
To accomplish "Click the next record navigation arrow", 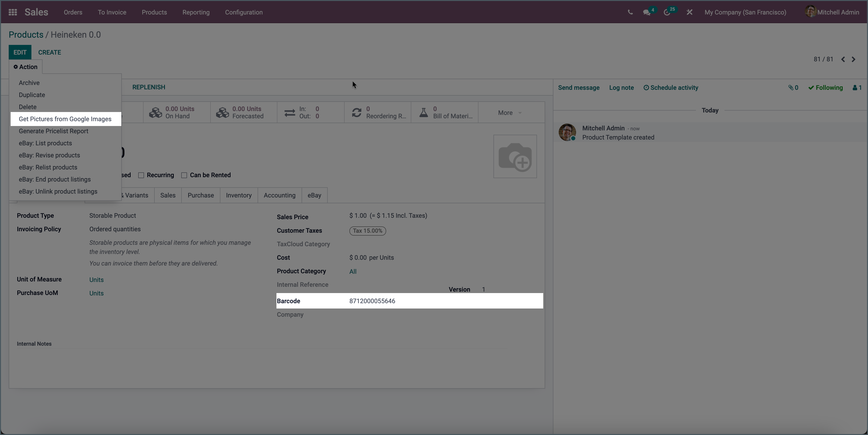I will click(854, 59).
